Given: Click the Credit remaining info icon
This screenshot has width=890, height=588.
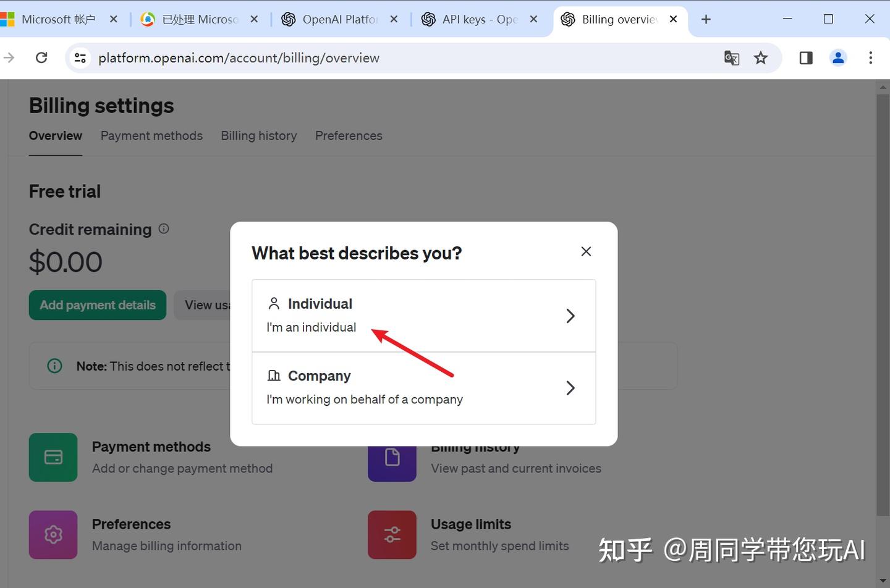Looking at the screenshot, I should [x=164, y=229].
